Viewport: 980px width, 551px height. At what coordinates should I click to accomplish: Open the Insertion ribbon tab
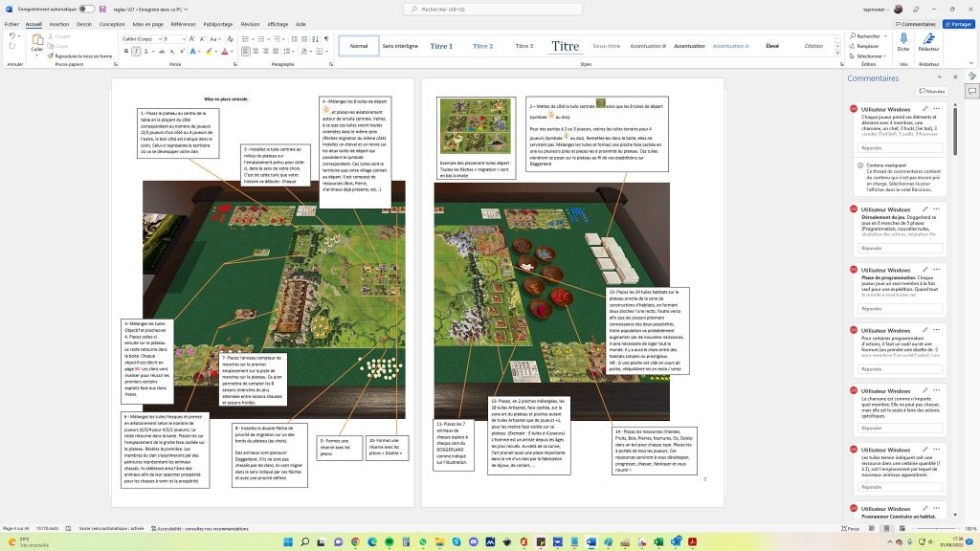pyautogui.click(x=58, y=24)
